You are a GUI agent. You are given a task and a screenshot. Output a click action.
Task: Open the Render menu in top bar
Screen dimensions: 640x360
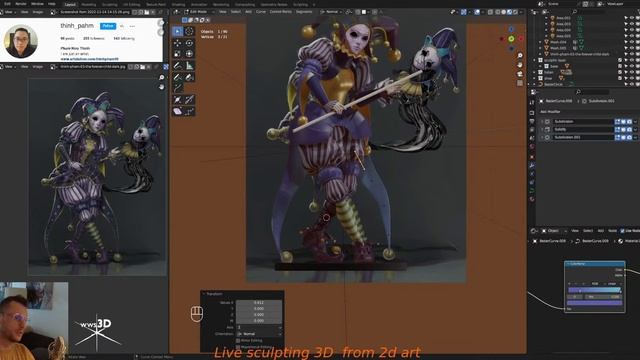[21, 4]
